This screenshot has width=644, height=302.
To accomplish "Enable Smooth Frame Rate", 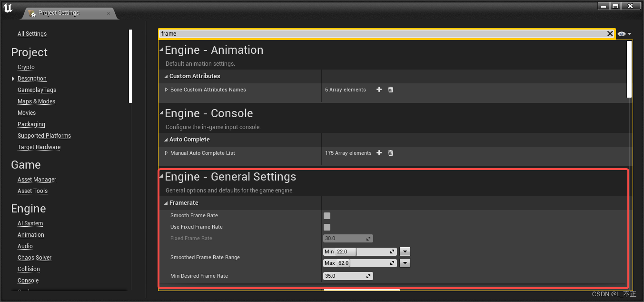I will pyautogui.click(x=327, y=215).
